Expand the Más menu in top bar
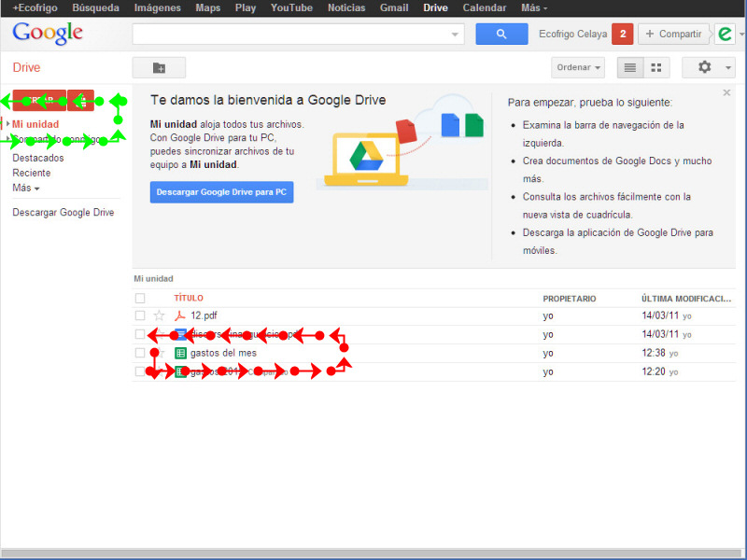The image size is (747, 560). (x=534, y=8)
